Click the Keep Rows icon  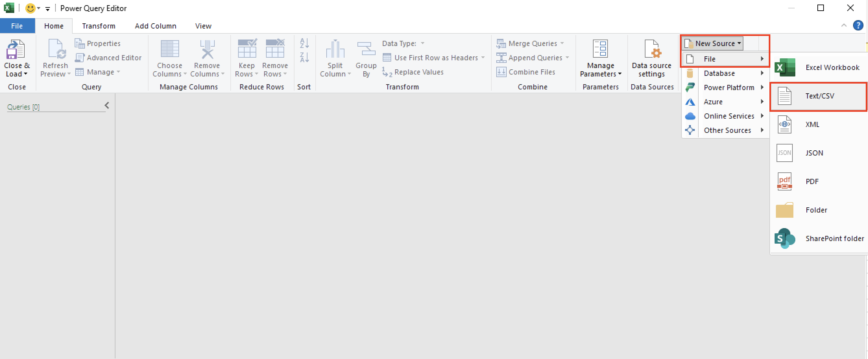(x=247, y=49)
